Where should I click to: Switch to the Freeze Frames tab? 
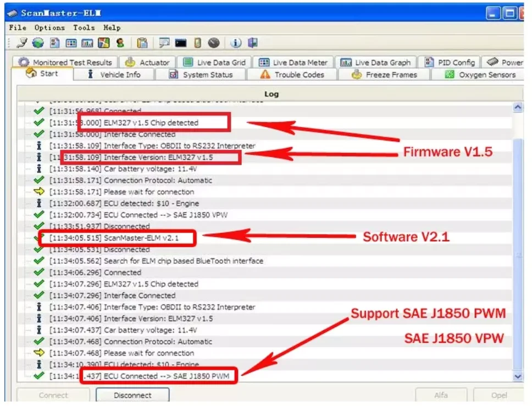coord(384,75)
